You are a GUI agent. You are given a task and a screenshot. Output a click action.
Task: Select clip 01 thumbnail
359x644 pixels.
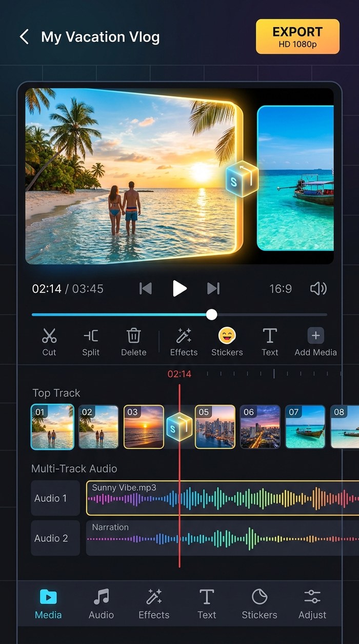coord(52,427)
